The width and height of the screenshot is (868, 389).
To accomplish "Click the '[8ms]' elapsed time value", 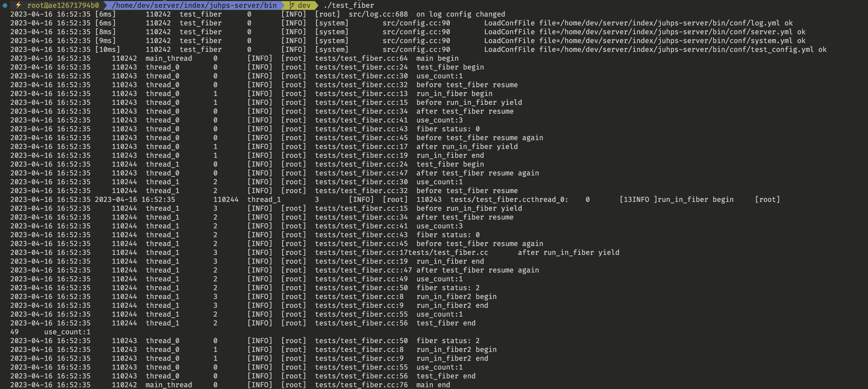I will (x=105, y=32).
